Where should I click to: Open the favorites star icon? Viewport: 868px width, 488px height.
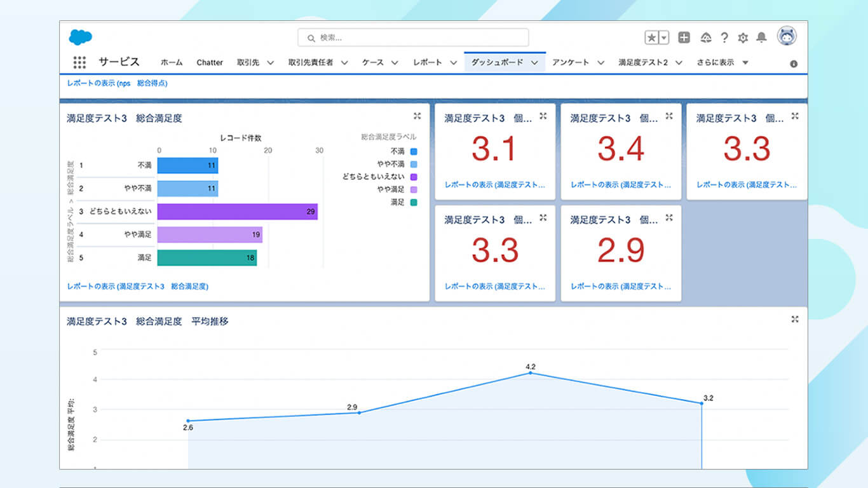[652, 37]
